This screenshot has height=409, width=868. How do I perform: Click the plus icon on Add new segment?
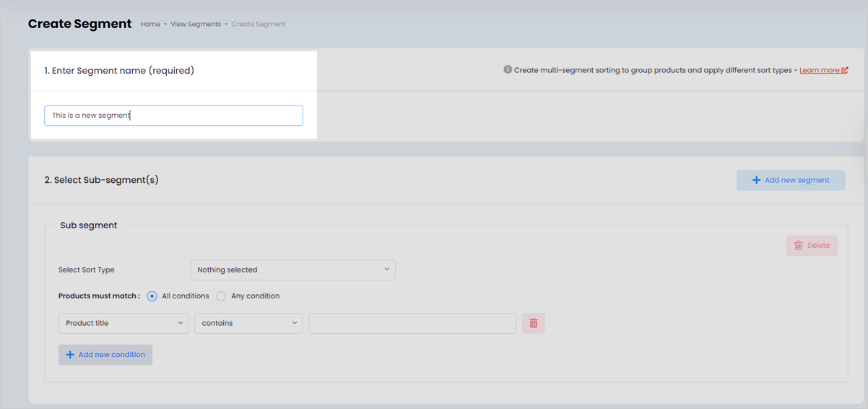(x=756, y=180)
